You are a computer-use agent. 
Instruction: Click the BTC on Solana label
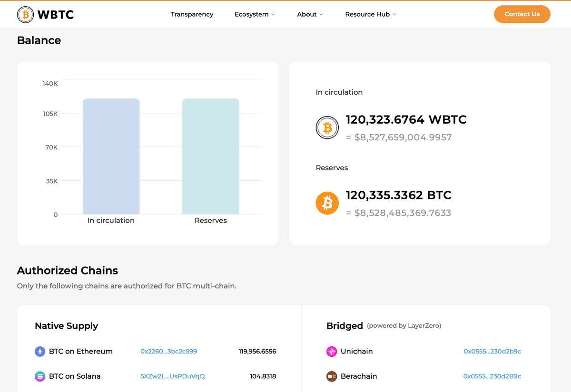click(75, 376)
